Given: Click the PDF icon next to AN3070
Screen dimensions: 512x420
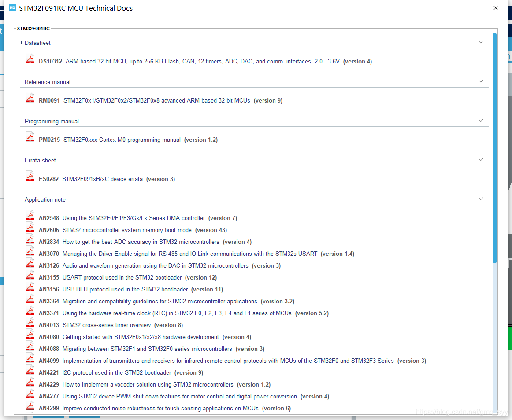Looking at the screenshot, I should coord(30,251).
